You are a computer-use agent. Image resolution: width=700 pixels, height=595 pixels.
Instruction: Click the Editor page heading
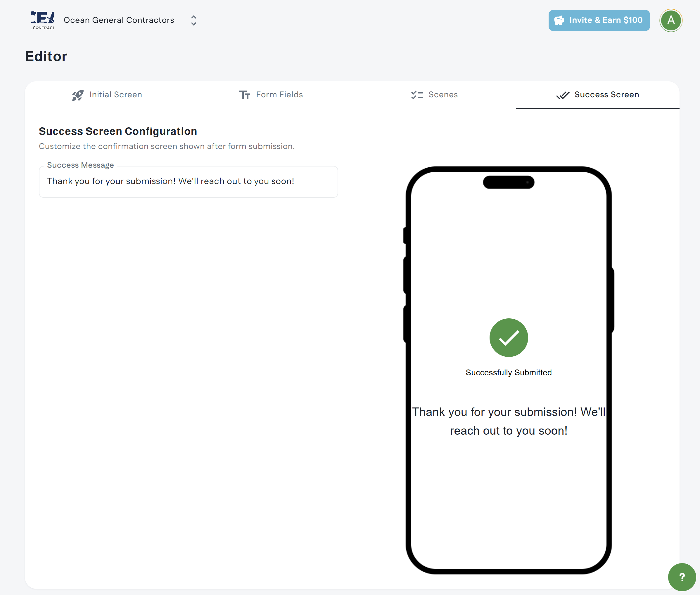pyautogui.click(x=46, y=56)
